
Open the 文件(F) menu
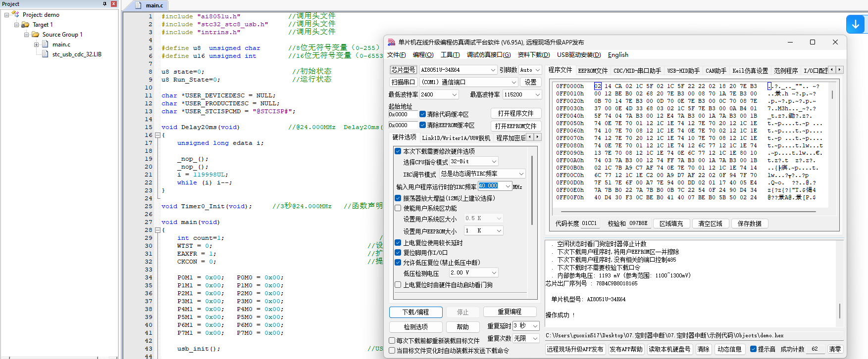pyautogui.click(x=397, y=55)
